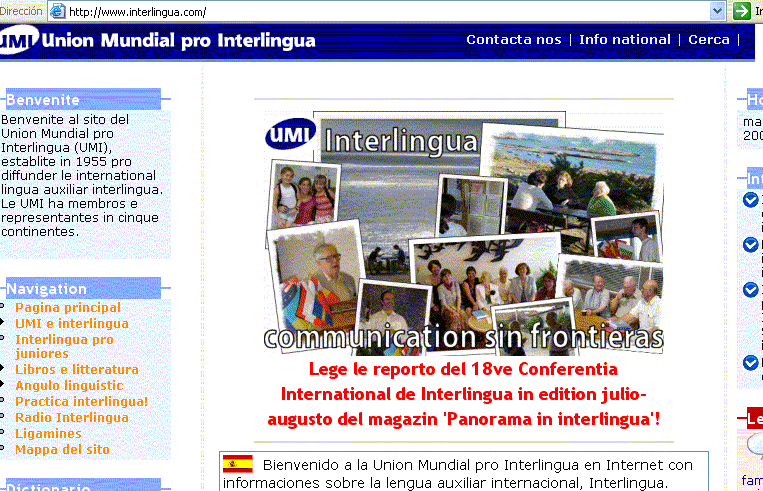The image size is (763, 491).
Task: Open the address bar dropdown arrow
Action: 717,11
